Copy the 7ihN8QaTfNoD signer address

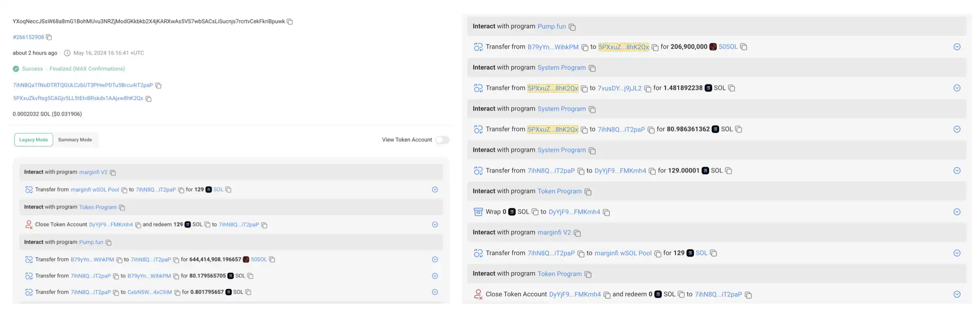[x=158, y=85]
